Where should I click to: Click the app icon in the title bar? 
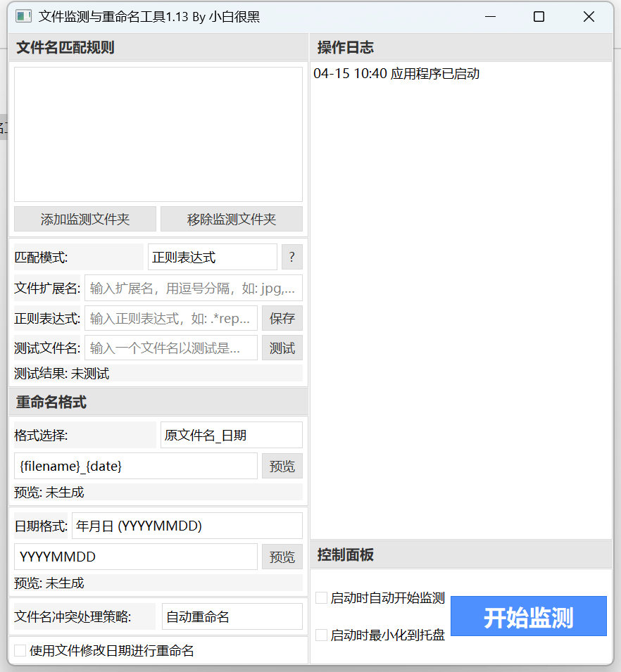tap(24, 17)
